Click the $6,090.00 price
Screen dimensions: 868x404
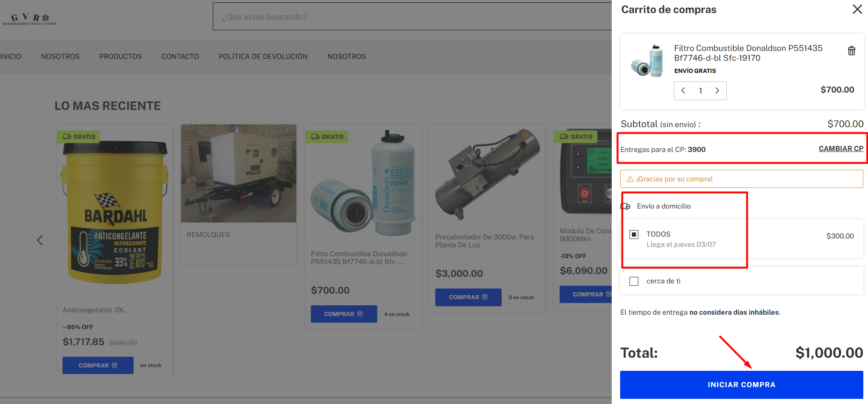pos(584,271)
